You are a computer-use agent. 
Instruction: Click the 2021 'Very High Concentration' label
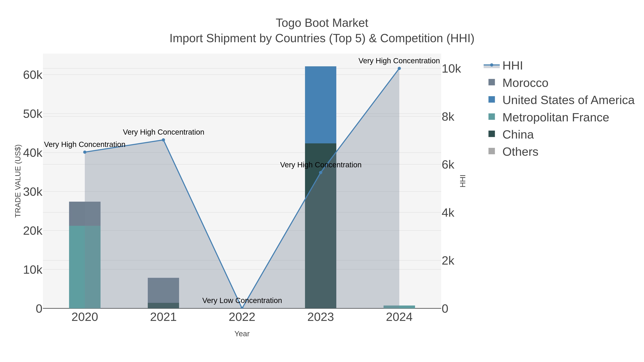[164, 132]
